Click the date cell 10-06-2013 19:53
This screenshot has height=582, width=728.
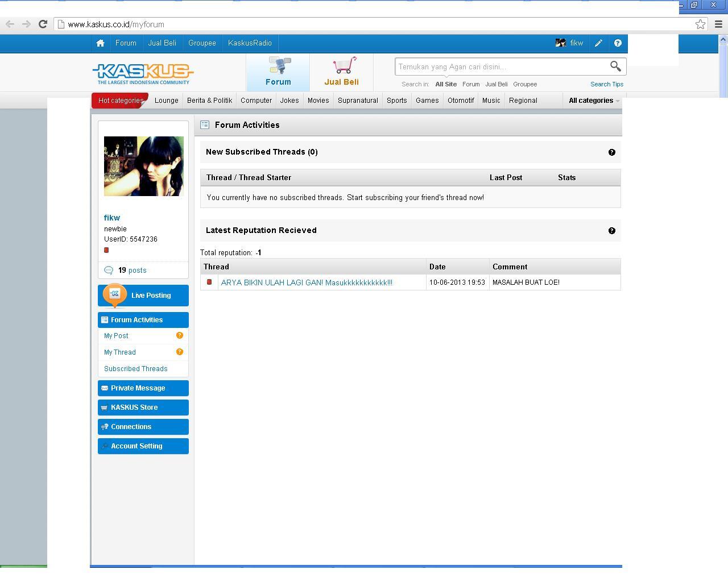point(457,282)
